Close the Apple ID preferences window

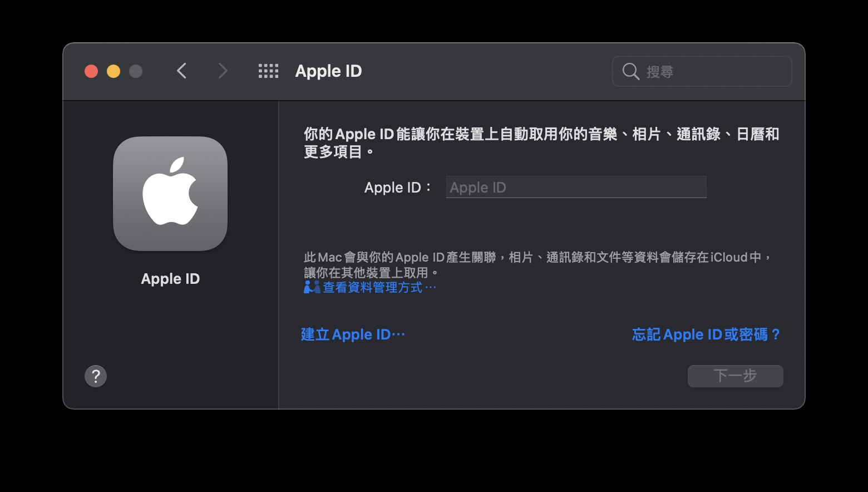tap(91, 71)
